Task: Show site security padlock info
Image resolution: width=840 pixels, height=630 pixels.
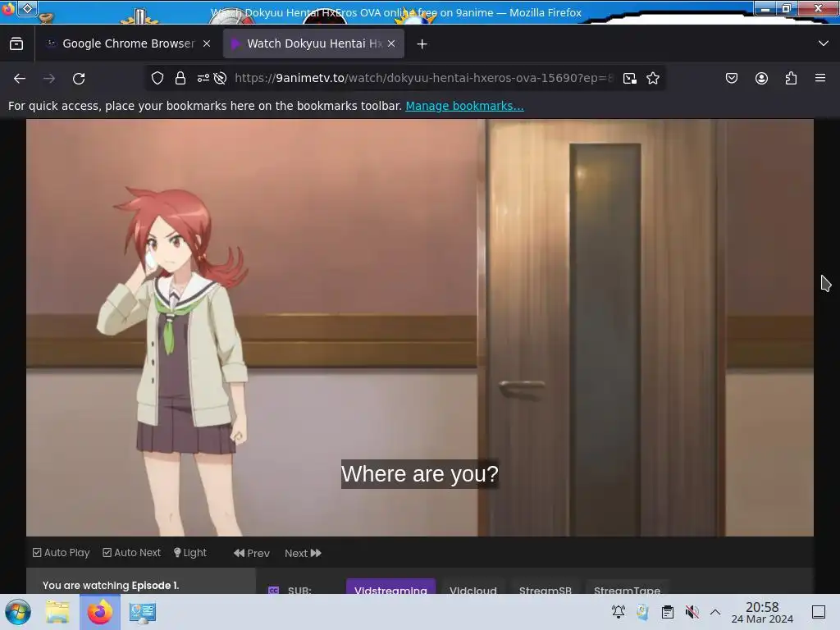Action: pyautogui.click(x=180, y=78)
